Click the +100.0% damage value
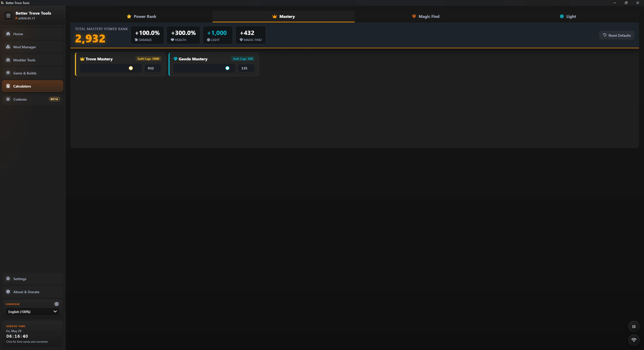This screenshot has width=644, height=350. coord(147,33)
